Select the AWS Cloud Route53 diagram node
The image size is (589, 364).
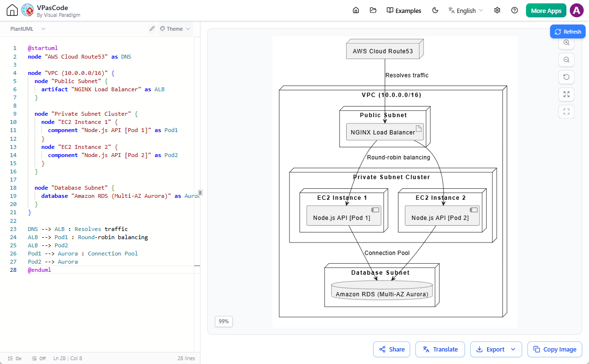coord(385,50)
